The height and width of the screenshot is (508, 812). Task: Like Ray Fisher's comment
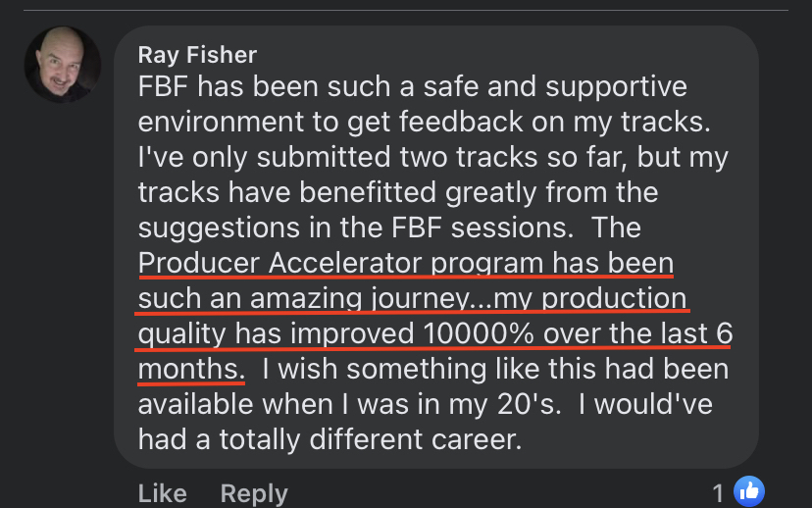point(162,493)
